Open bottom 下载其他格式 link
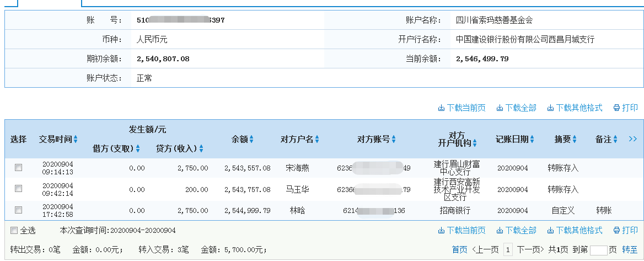This screenshot has width=644, height=261. [575, 230]
